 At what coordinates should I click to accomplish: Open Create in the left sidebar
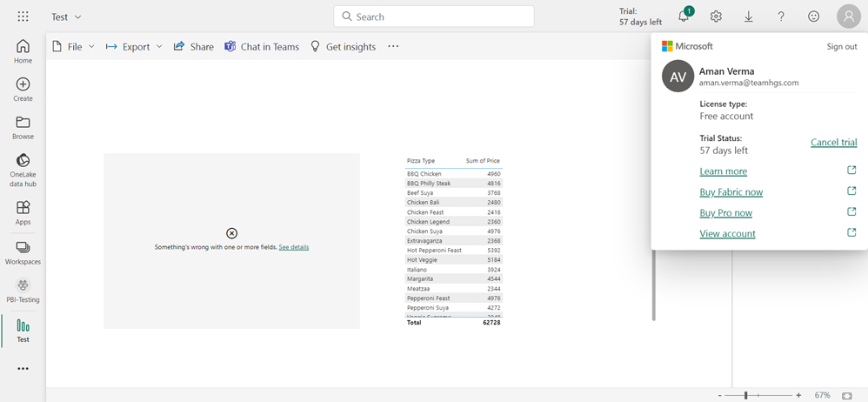23,90
